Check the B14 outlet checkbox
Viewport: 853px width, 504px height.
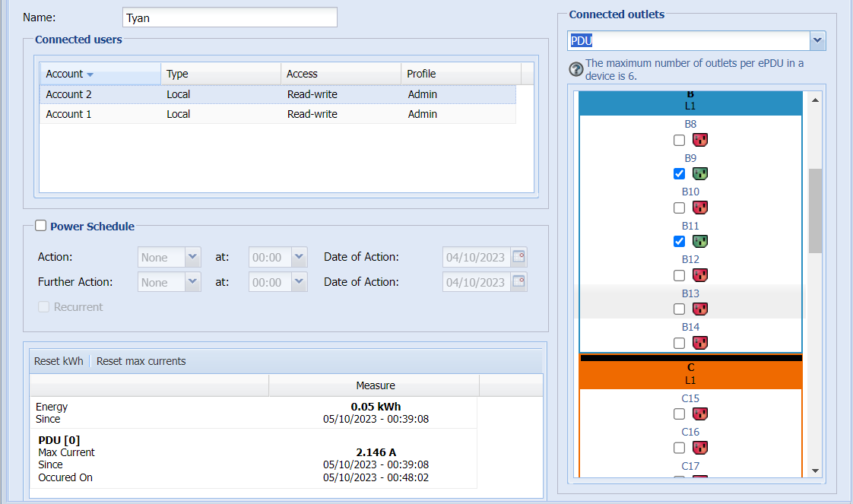[x=679, y=343]
